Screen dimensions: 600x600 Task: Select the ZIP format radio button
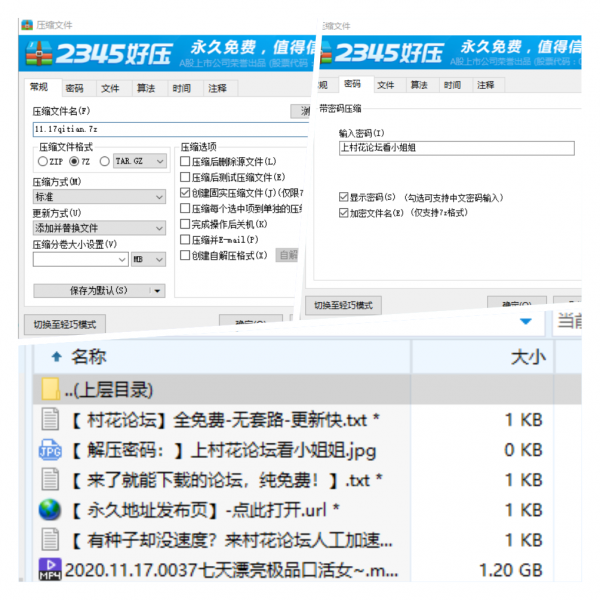(x=42, y=161)
